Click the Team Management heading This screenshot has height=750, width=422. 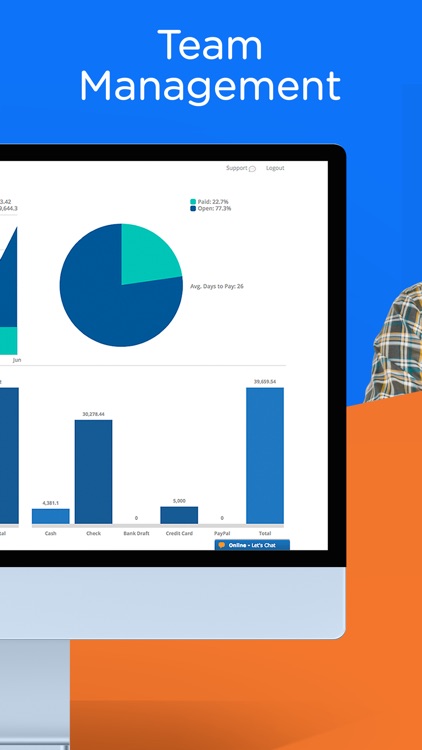coord(210,65)
